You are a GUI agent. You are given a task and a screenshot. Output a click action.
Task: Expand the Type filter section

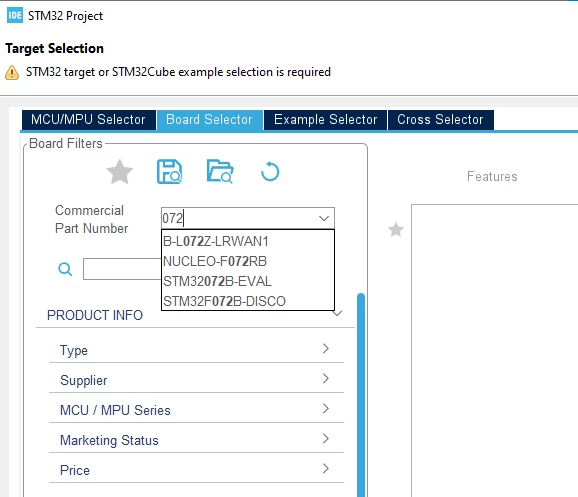pos(196,350)
